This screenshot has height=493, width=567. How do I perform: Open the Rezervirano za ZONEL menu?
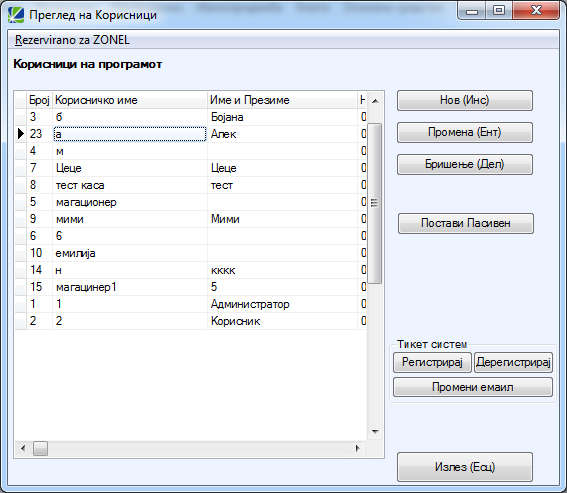[72, 40]
